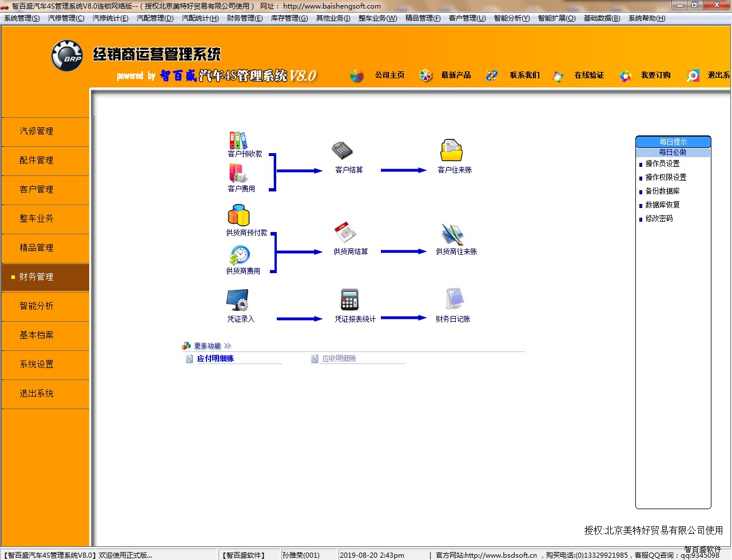
Task: Select 智能分析 in the left sidebar
Action: point(45,306)
